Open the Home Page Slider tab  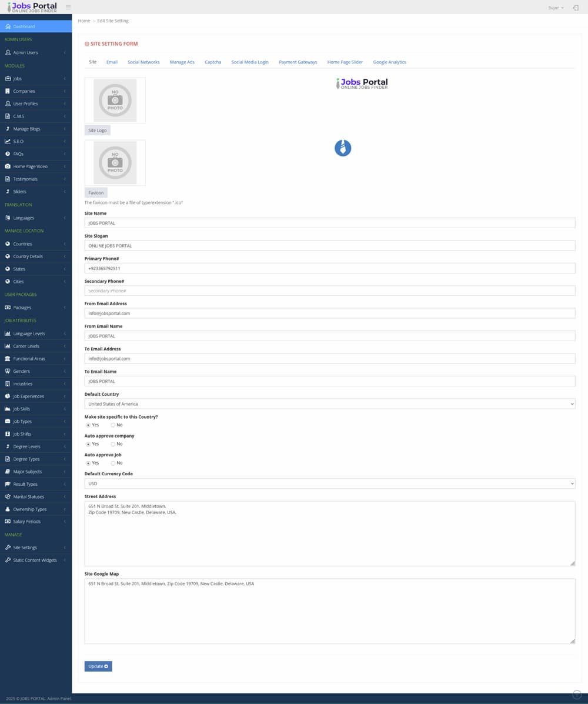pos(345,62)
